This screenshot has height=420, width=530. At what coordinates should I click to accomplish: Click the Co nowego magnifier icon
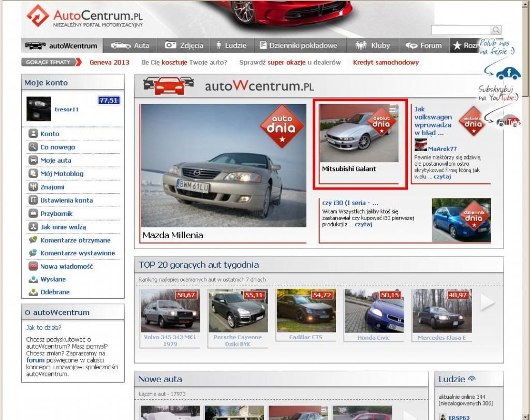coord(33,147)
